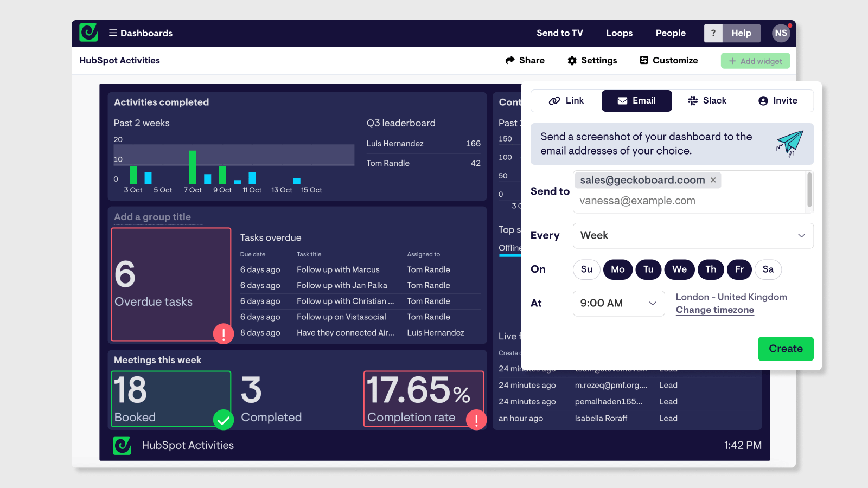868x488 pixels.
Task: Click the Share arrow icon
Action: click(x=510, y=60)
